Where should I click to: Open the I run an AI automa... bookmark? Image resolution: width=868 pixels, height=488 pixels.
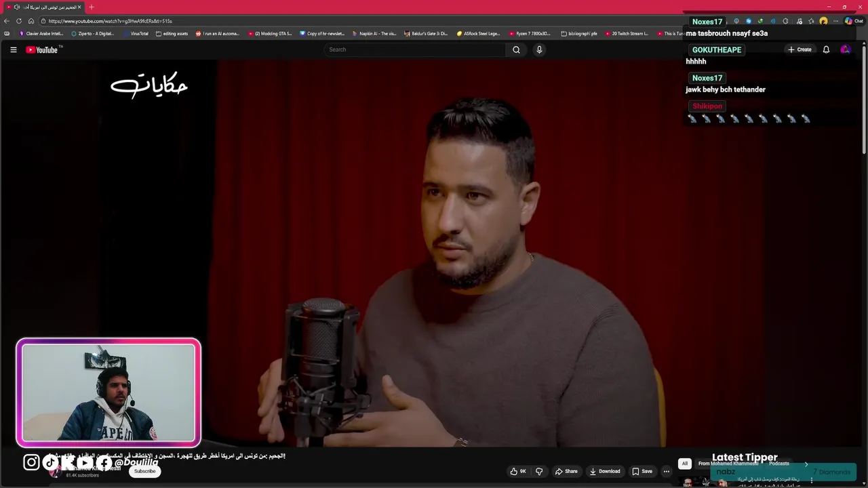[218, 33]
